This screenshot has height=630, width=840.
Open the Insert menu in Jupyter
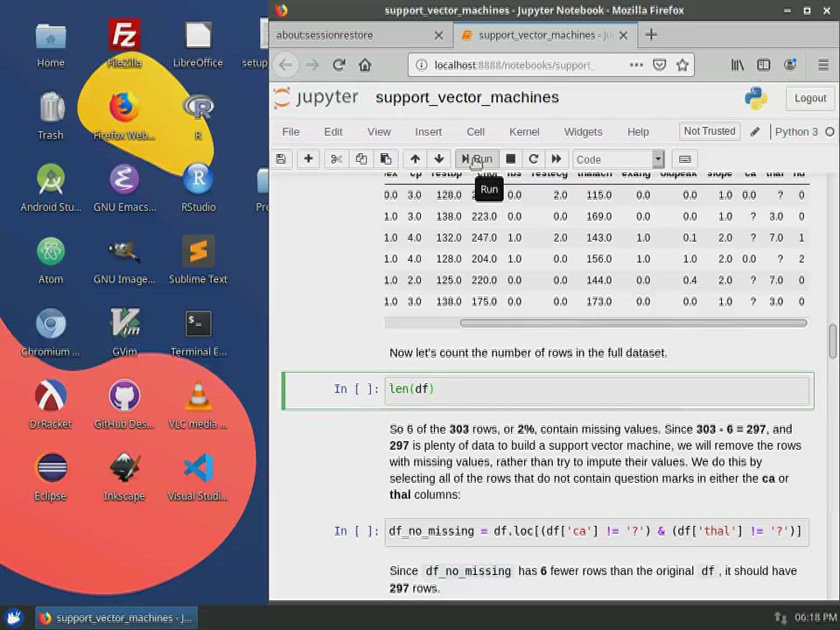point(428,132)
